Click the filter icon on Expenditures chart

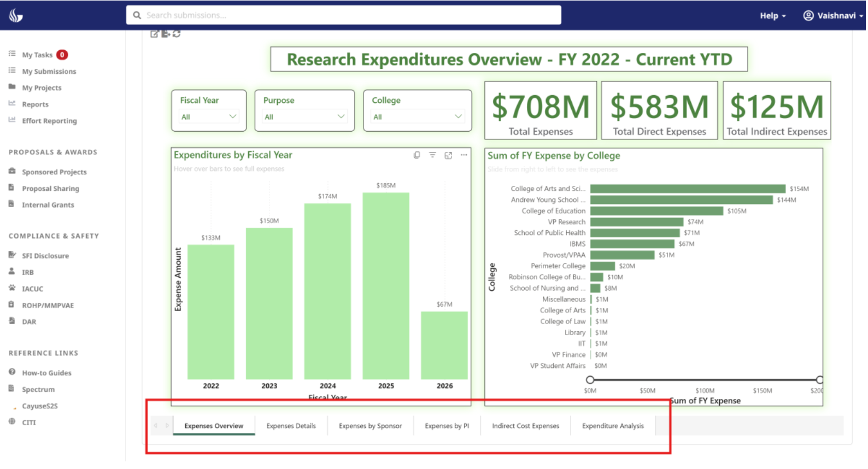click(x=432, y=155)
